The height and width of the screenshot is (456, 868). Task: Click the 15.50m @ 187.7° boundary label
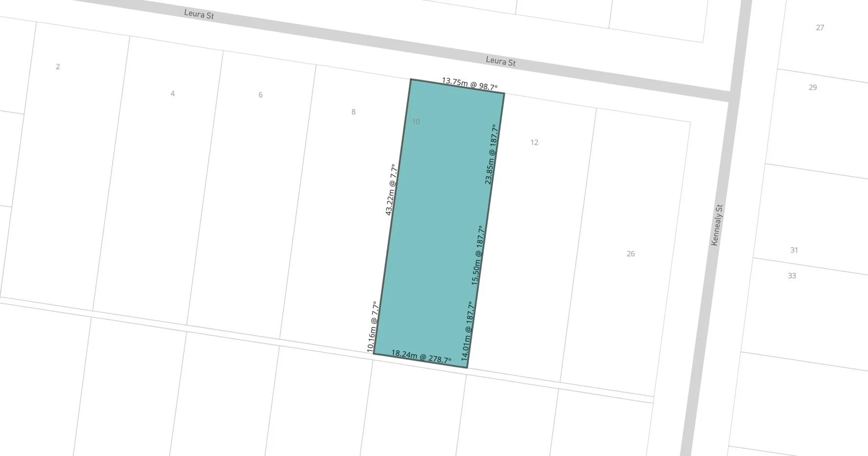pyautogui.click(x=477, y=255)
